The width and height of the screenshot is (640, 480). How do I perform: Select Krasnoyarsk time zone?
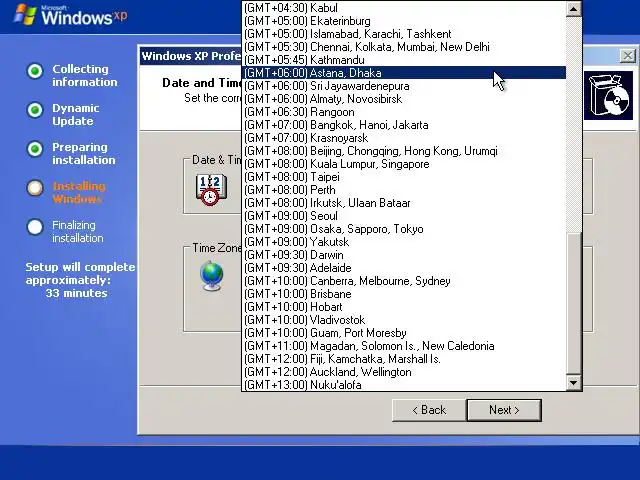point(404,138)
